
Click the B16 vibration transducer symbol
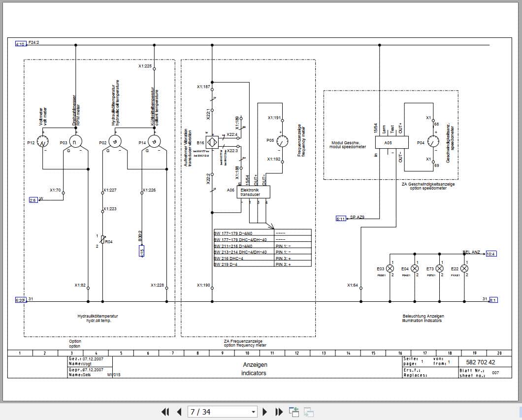click(x=212, y=142)
